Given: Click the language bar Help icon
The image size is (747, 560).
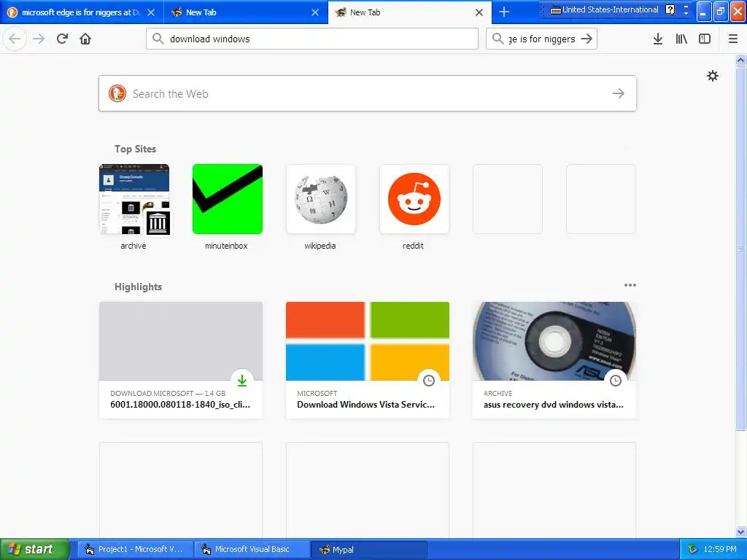Looking at the screenshot, I should [670, 9].
